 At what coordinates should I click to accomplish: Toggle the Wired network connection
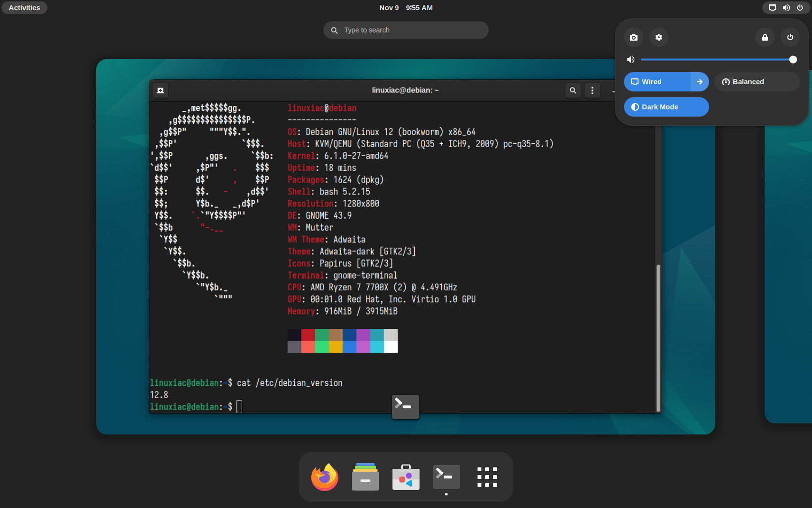[x=657, y=82]
